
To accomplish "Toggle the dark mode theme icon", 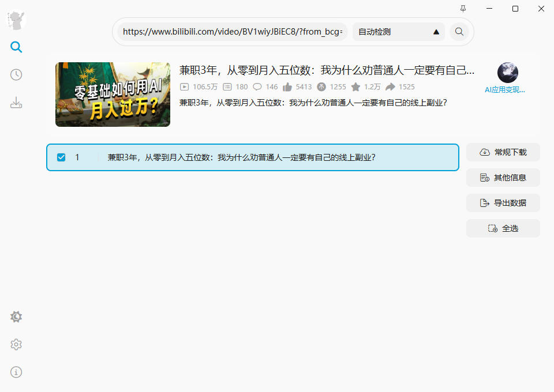I will pos(16,317).
